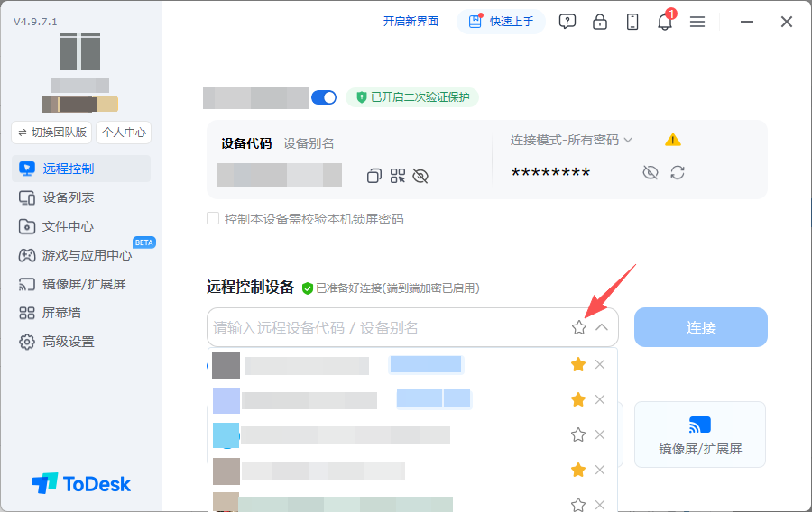Show device QR code icon

pos(398,176)
